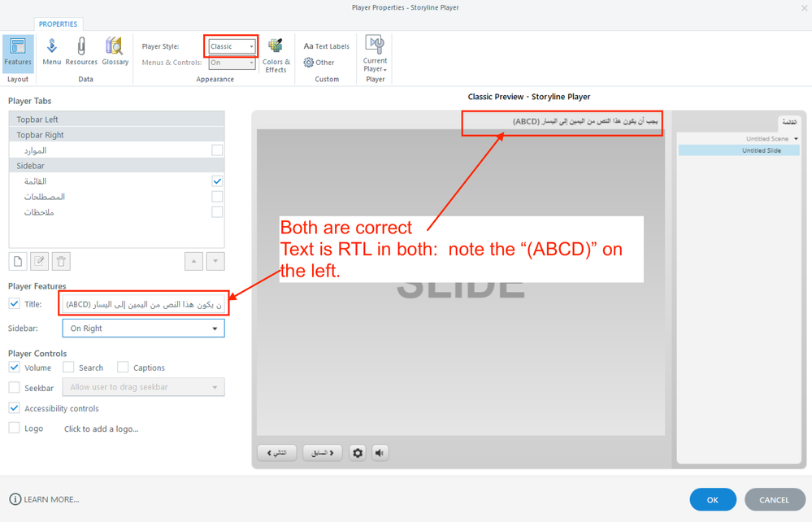Move selected tab down arrow
The image size is (812, 522).
click(x=215, y=261)
